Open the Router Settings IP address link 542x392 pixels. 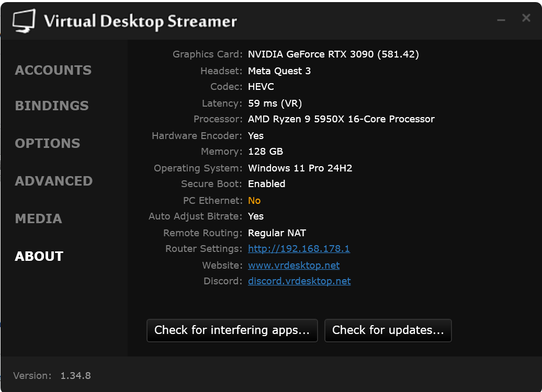point(299,248)
